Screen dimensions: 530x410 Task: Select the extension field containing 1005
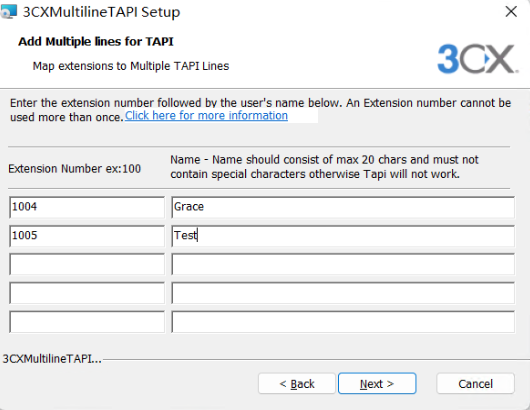coord(87,236)
